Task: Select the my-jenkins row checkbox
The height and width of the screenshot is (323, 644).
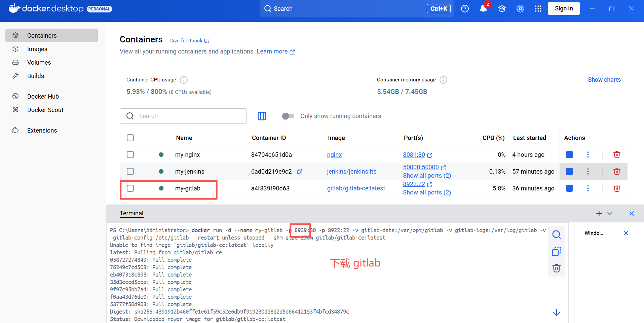Action: [x=130, y=172]
